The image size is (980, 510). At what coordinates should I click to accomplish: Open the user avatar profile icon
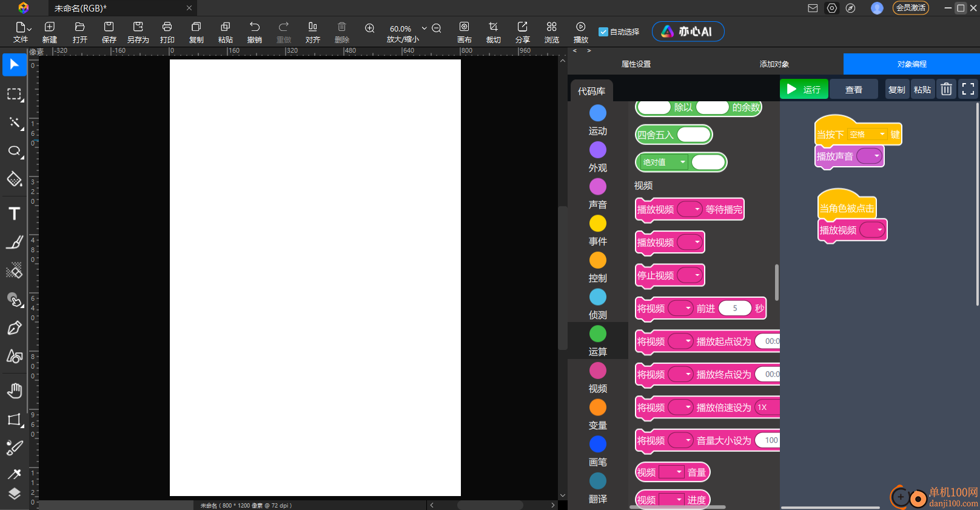coord(877,8)
